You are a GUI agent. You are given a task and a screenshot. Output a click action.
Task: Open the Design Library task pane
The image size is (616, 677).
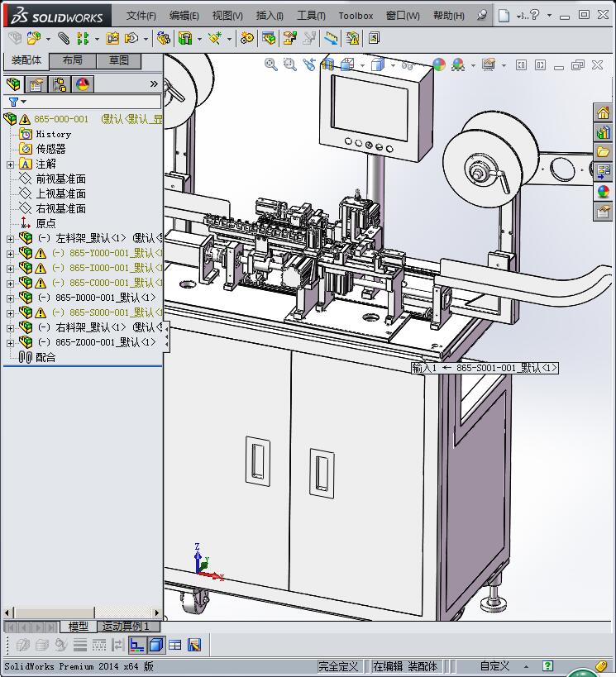tap(603, 132)
